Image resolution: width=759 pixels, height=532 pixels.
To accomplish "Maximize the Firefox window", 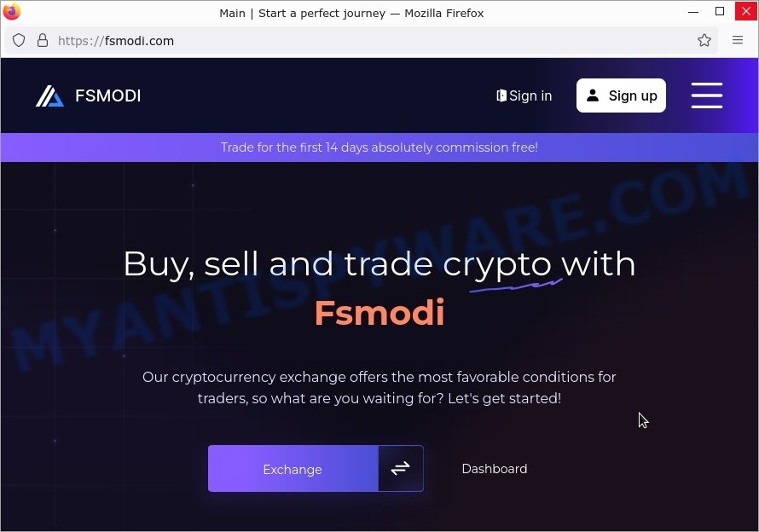I will (x=720, y=11).
